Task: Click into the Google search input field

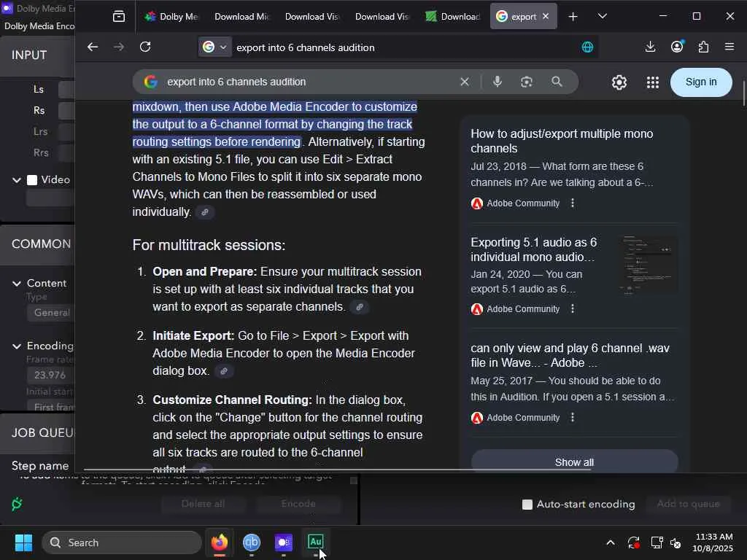Action: pos(309,82)
